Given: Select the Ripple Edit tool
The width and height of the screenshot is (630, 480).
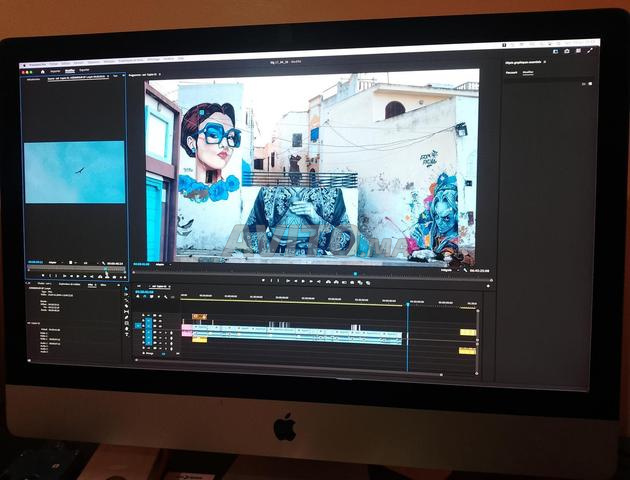Looking at the screenshot, I should pyautogui.click(x=126, y=300).
